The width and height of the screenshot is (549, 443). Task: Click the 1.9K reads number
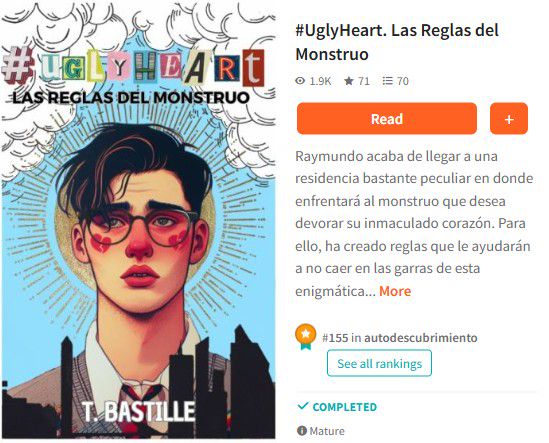320,81
